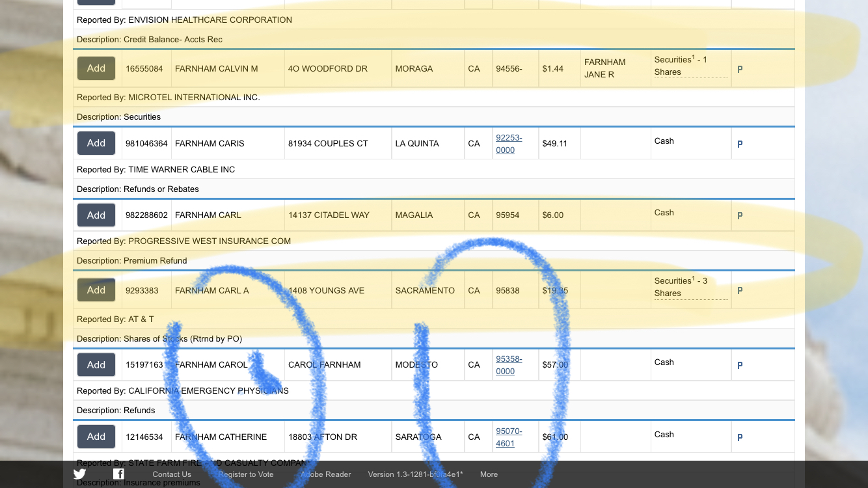
Task: Add property 16555084 for FARNHAM CALVIN M
Action: [96, 68]
